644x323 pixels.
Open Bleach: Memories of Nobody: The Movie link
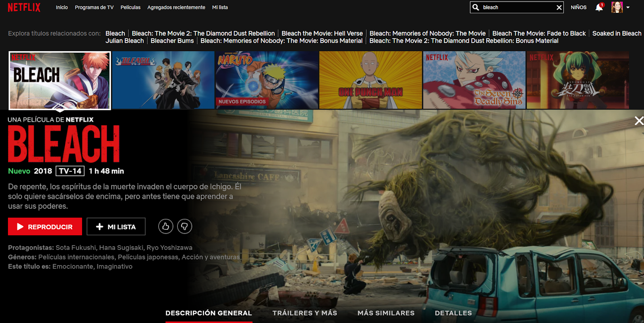coord(427,33)
